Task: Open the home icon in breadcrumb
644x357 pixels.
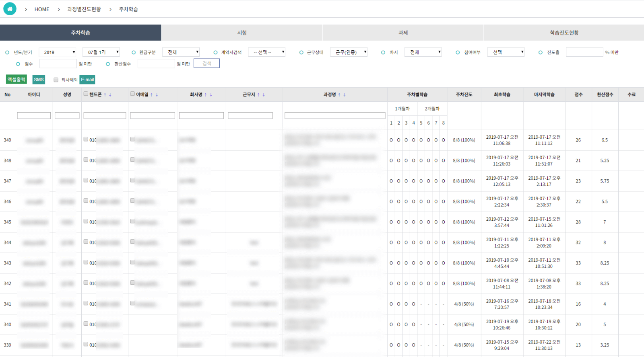Action: click(x=10, y=9)
